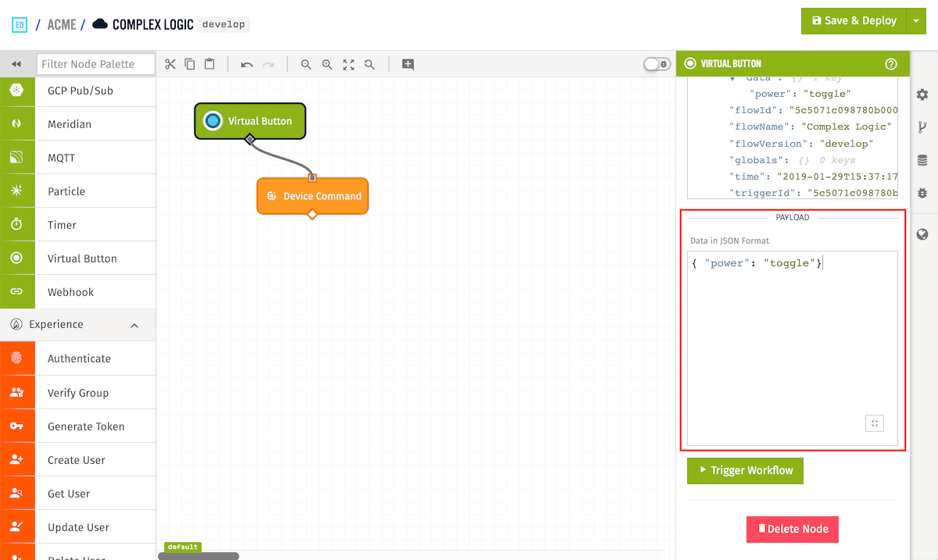Click the "flowVersion" line in JSON preview
The width and height of the screenshot is (938, 560).
[x=800, y=144]
